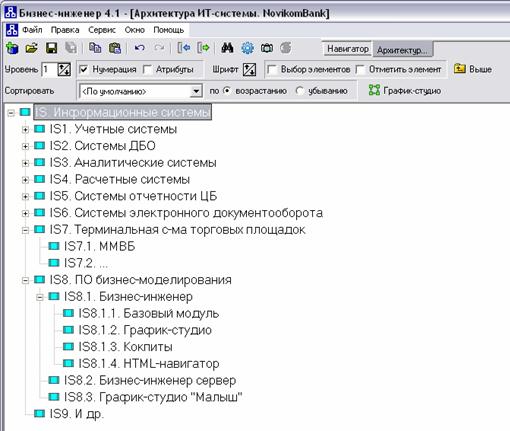Click the title bar application icon
This screenshot has height=431, width=510.
click(x=10, y=12)
